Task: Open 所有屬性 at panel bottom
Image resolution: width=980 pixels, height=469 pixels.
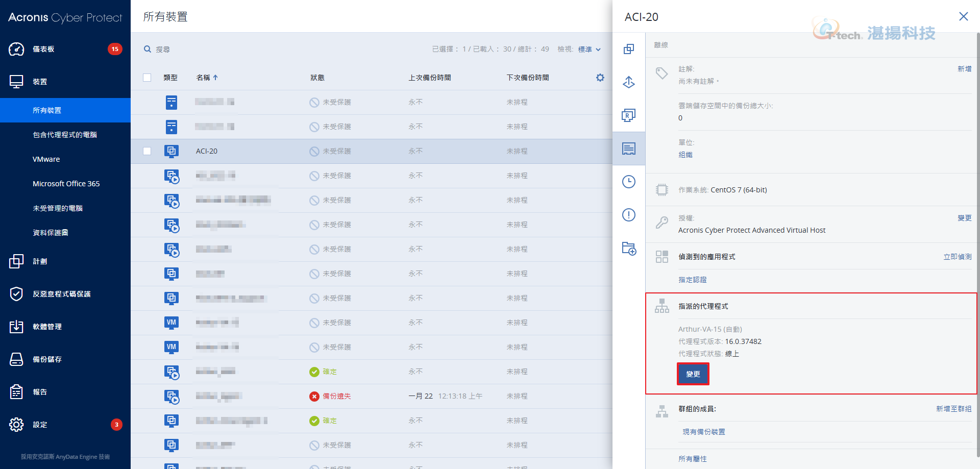Action: tap(693, 459)
